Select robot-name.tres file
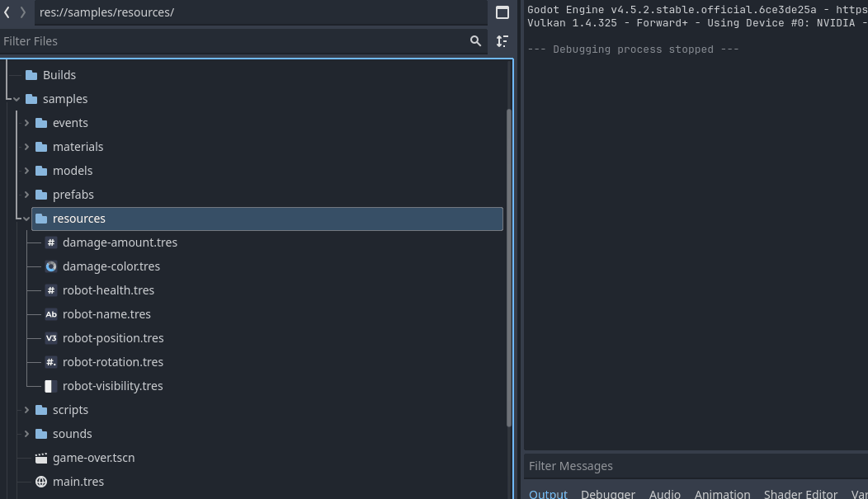This screenshot has height=499, width=868. pyautogui.click(x=106, y=314)
